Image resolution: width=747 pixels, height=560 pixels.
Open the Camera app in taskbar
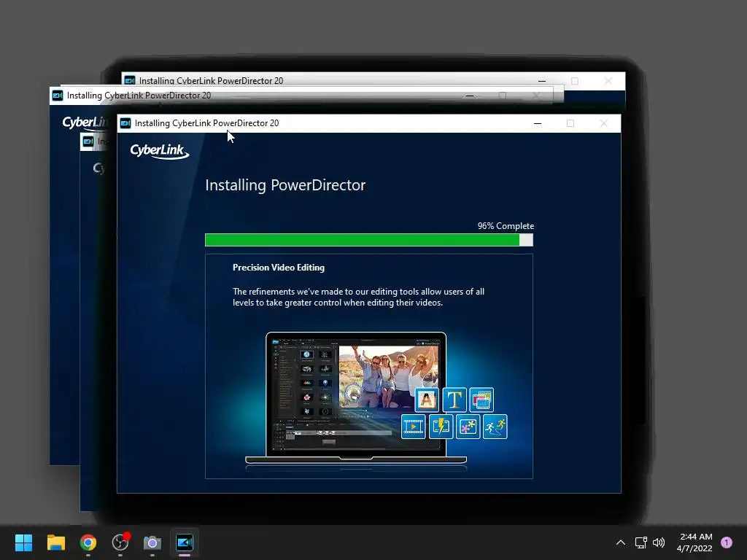click(x=152, y=542)
